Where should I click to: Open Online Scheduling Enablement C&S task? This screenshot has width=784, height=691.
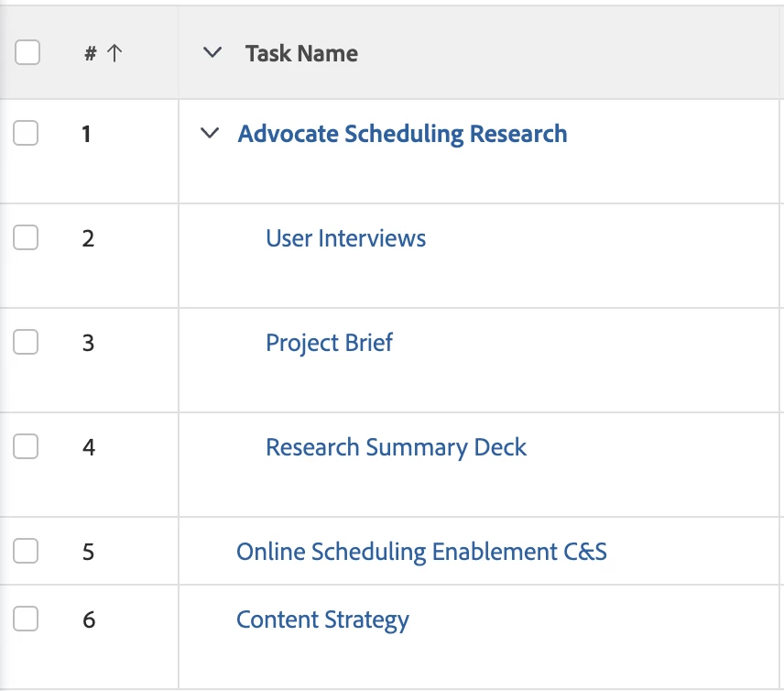click(421, 552)
